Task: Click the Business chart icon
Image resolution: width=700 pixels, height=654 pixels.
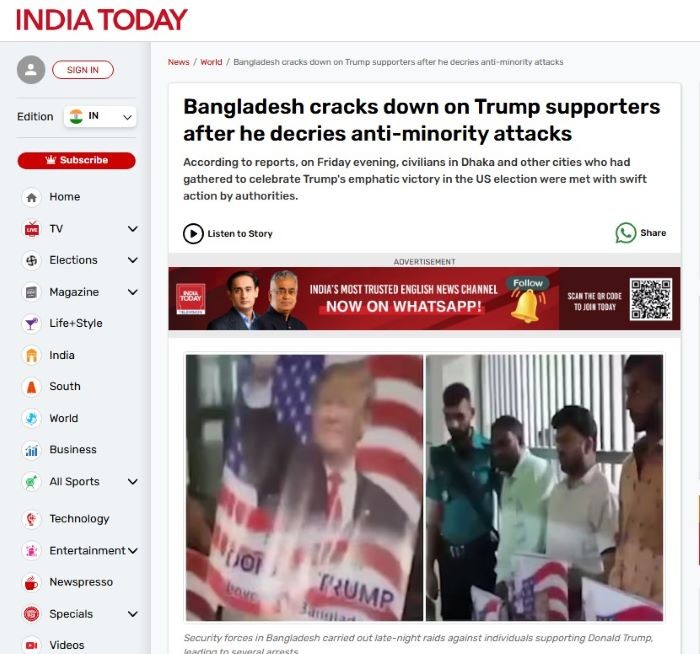Action: click(31, 450)
